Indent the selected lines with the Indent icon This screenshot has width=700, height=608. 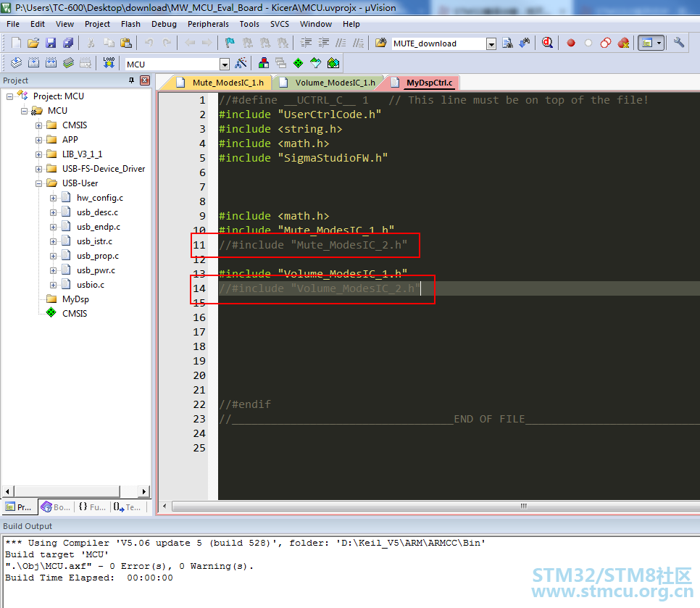(307, 43)
